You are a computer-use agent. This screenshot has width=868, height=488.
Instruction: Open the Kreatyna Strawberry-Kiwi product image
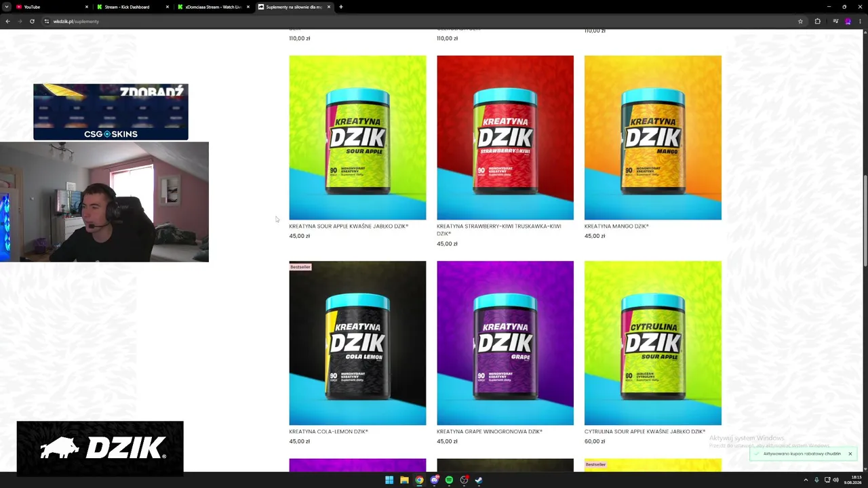pyautogui.click(x=505, y=138)
